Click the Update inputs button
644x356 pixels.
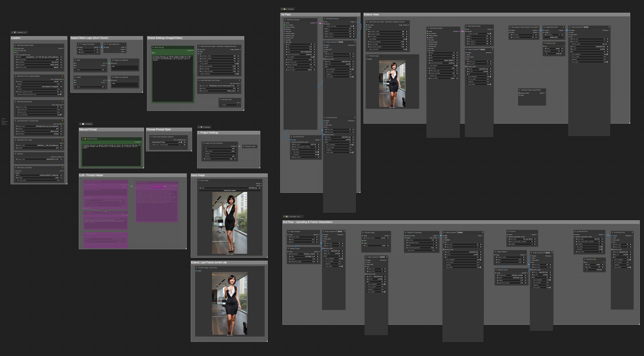(x=554, y=37)
